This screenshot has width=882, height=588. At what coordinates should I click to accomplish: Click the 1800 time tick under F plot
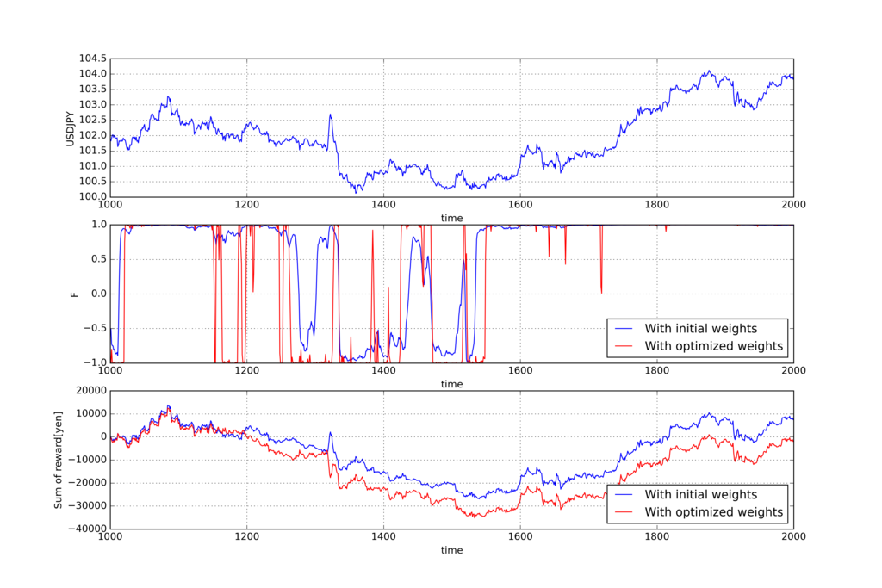click(657, 370)
